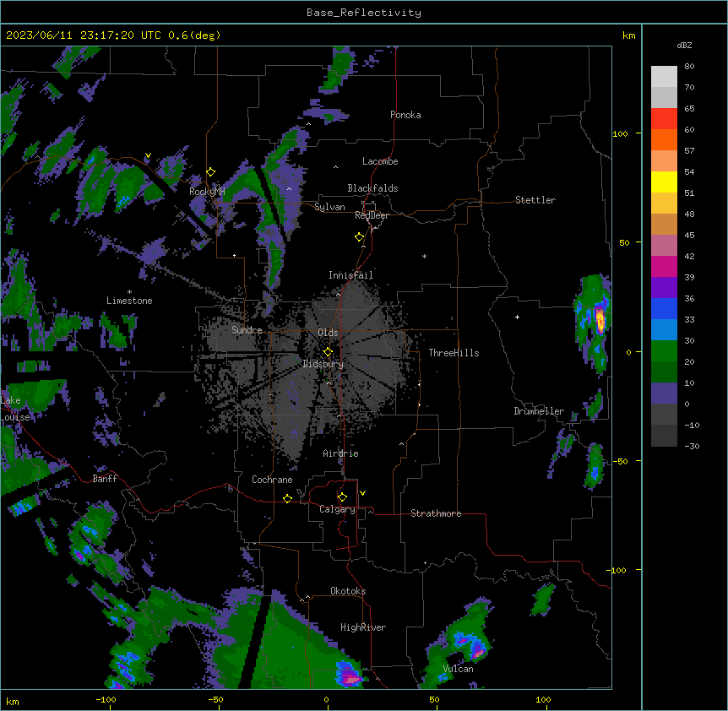Viewport: 728px width, 711px height.
Task: Select the bright green 30 dBZ legend swatch
Action: [x=664, y=351]
